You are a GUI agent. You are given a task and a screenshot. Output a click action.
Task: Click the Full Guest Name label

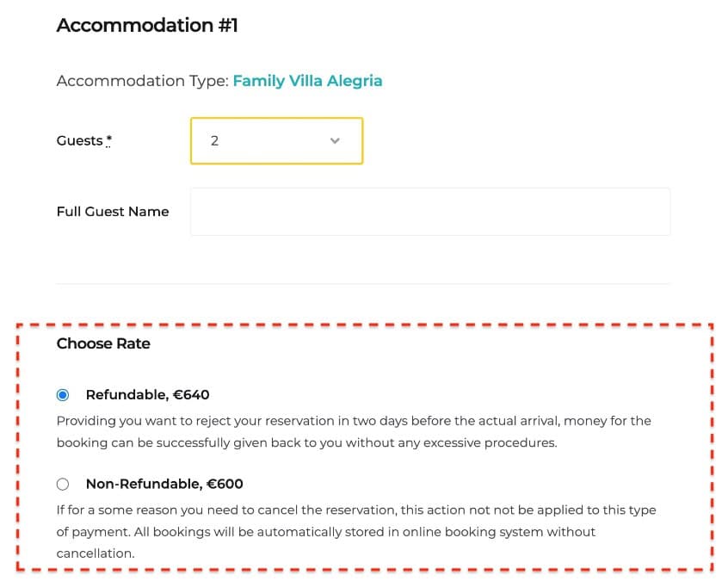click(113, 212)
